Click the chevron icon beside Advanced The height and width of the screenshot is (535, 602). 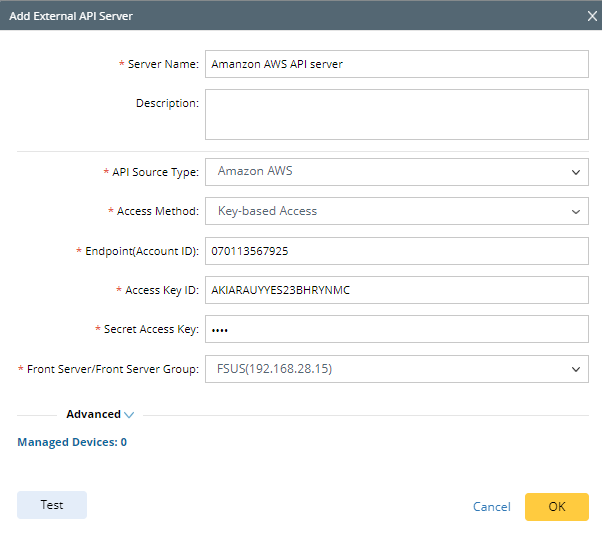[129, 415]
